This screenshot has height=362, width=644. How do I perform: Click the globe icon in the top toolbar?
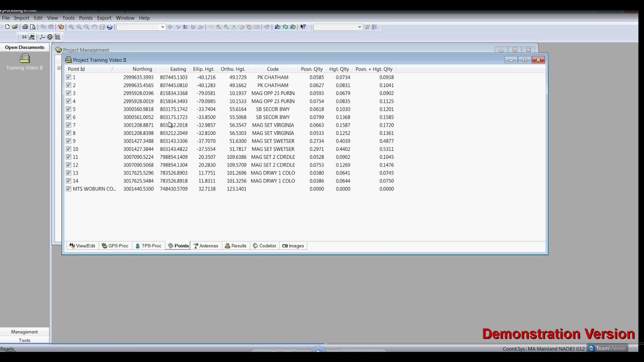click(x=110, y=27)
